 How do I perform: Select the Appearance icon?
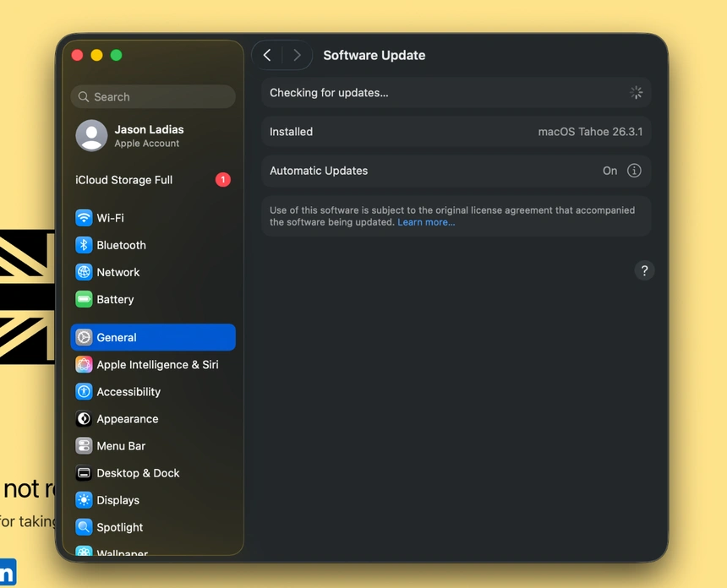[x=84, y=419]
